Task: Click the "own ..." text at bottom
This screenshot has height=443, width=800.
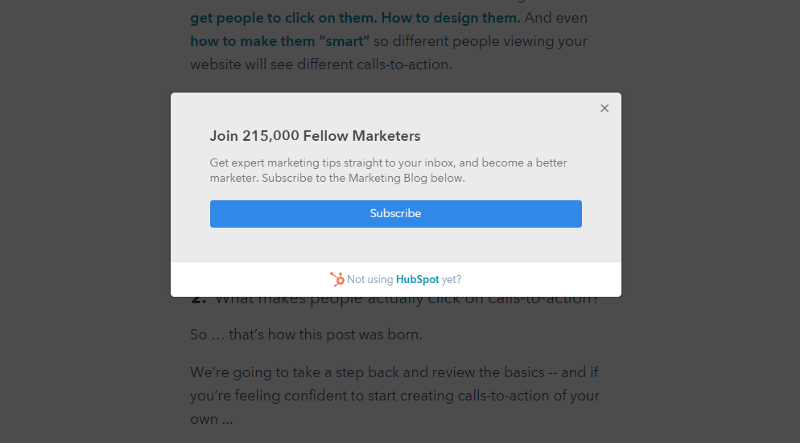Action: [x=210, y=417]
